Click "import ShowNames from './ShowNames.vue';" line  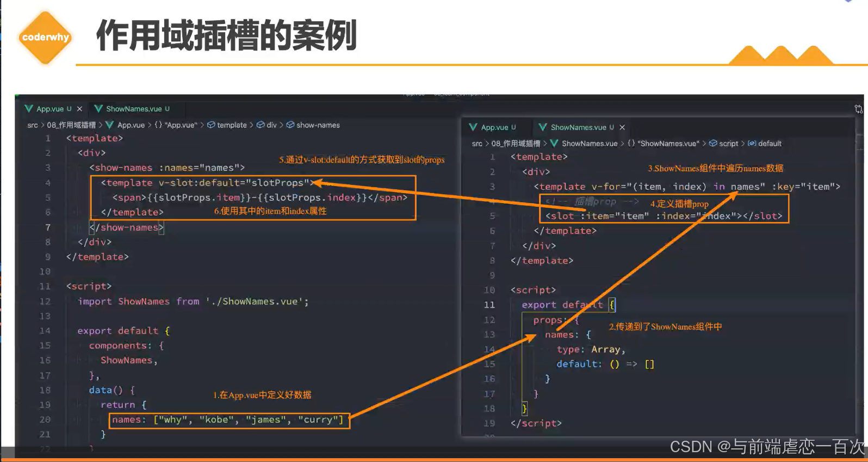(x=193, y=301)
